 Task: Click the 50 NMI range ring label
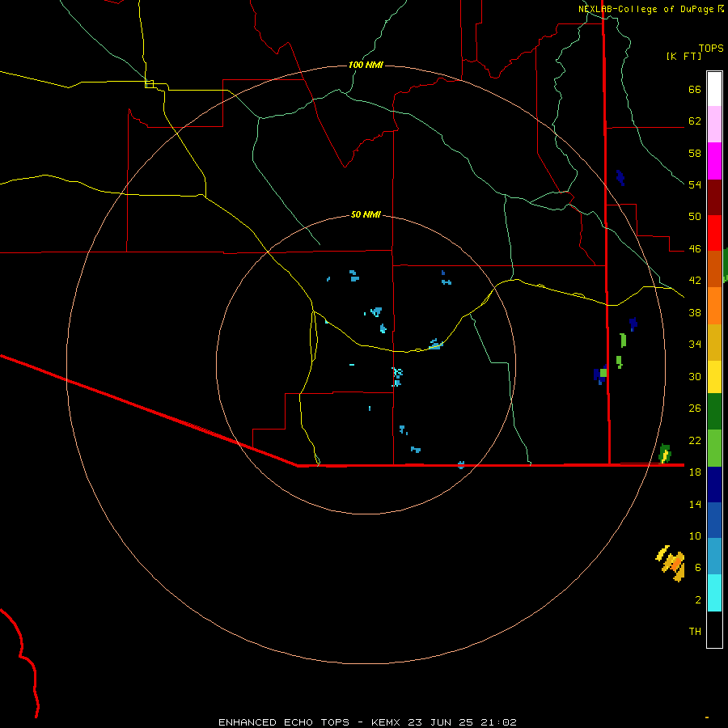pyautogui.click(x=366, y=214)
